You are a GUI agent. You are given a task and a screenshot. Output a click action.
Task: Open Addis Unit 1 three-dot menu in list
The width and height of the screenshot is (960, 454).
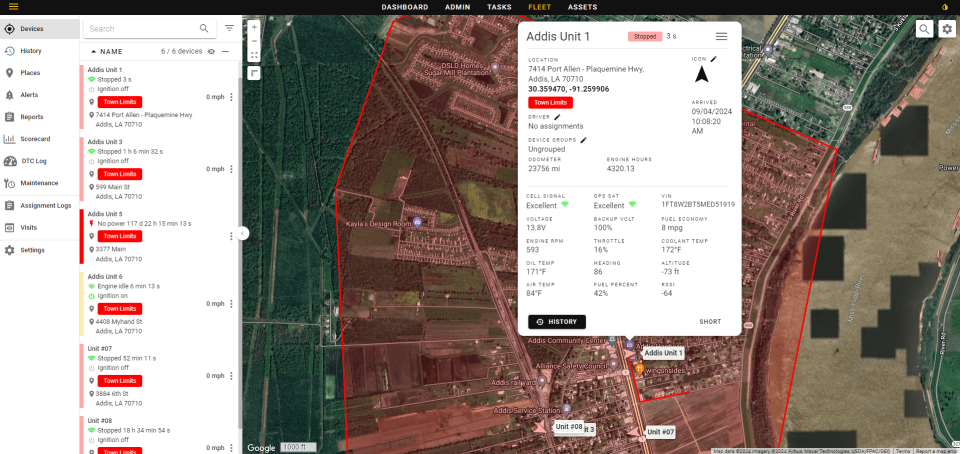click(232, 97)
